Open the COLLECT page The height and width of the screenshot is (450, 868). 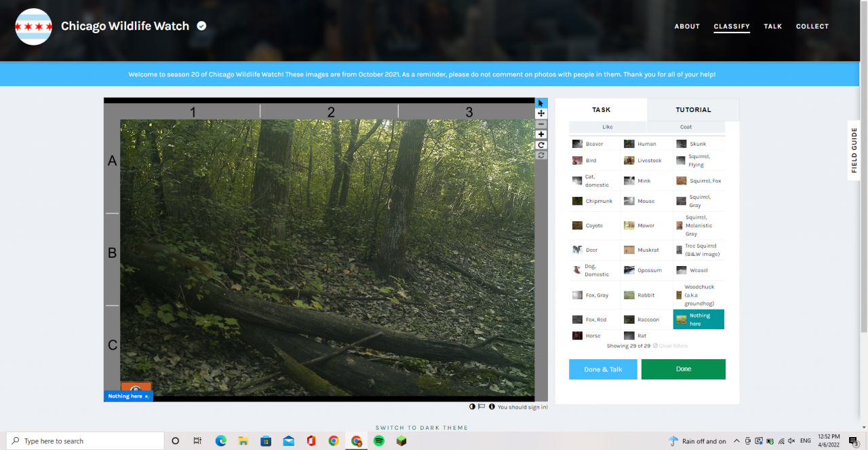(812, 26)
